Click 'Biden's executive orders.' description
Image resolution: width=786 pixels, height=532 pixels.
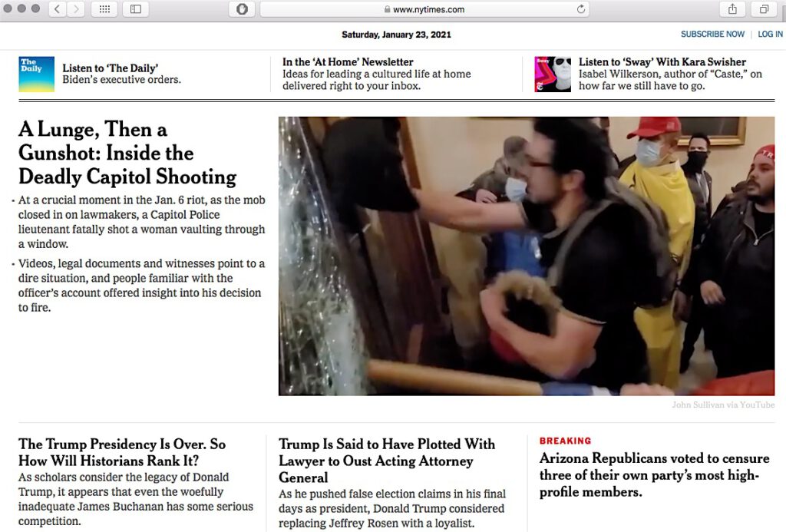point(122,80)
